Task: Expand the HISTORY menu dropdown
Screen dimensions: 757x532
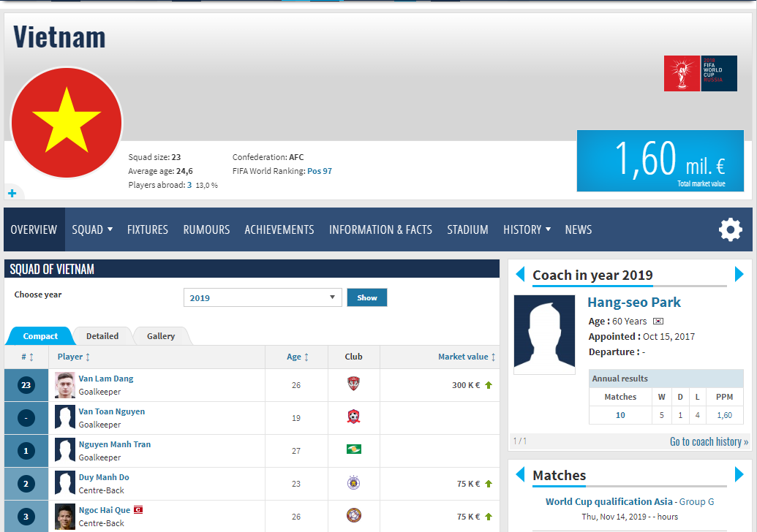Action: pyautogui.click(x=527, y=229)
